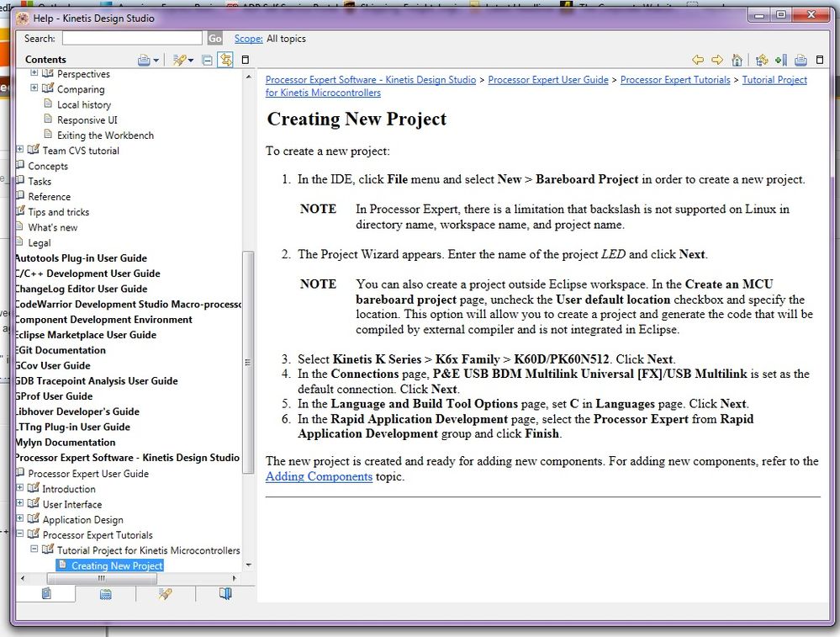
Task: Open the Legal topic
Action: (x=40, y=243)
